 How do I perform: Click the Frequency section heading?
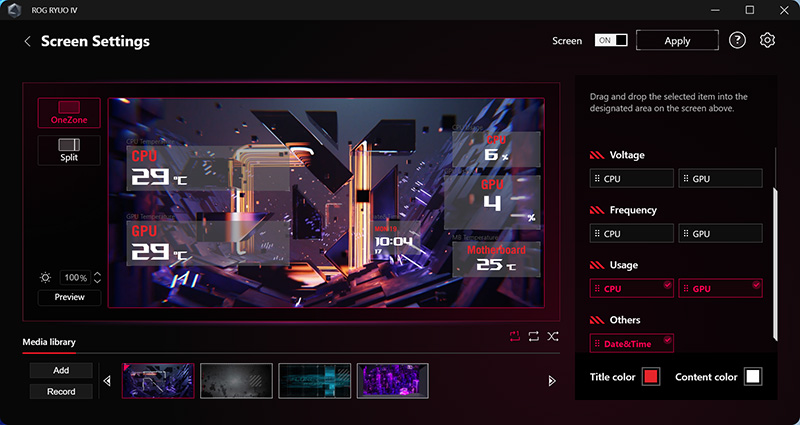633,210
